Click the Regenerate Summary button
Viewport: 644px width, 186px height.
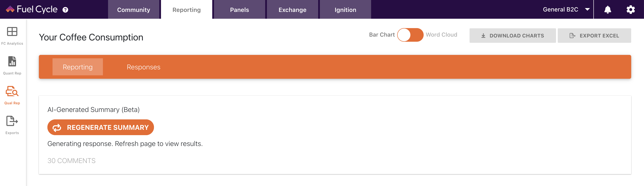click(x=101, y=127)
